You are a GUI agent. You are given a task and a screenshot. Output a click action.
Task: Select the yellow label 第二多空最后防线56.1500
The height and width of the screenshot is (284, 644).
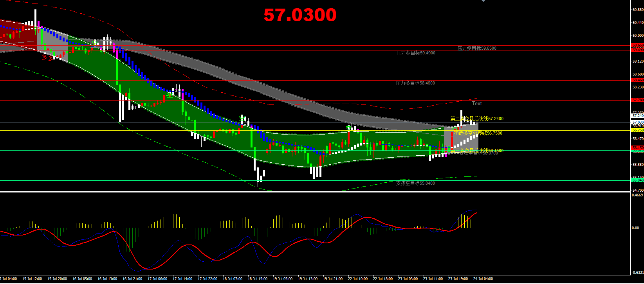(477, 151)
